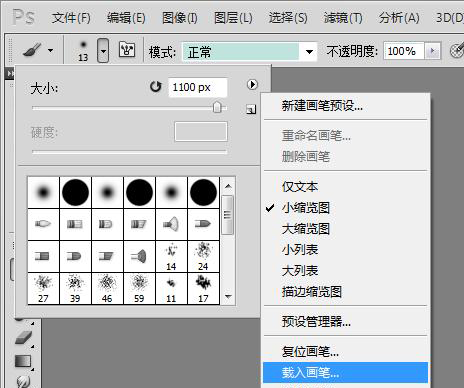Click the 不透明度 100% input field
The height and width of the screenshot is (388, 464).
pos(403,51)
